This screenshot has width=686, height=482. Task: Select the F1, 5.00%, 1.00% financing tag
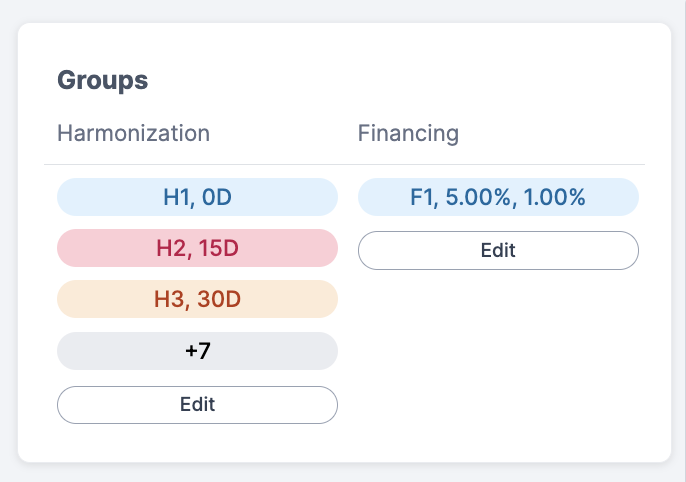[498, 197]
